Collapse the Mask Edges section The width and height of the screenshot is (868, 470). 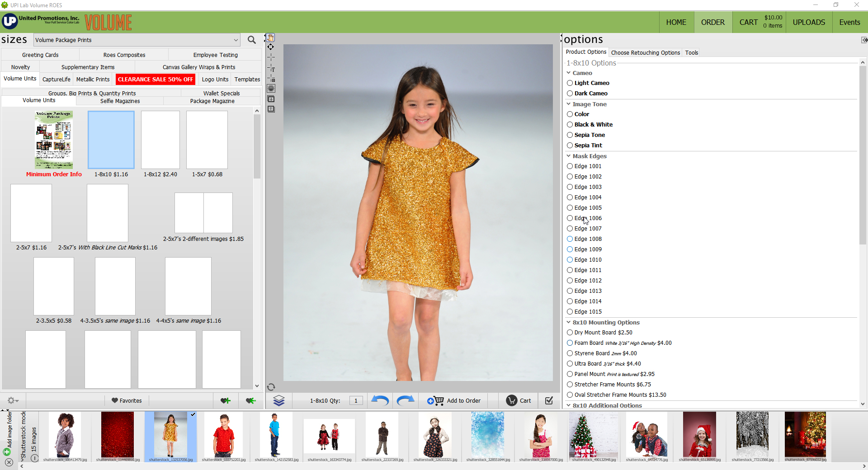click(x=569, y=156)
